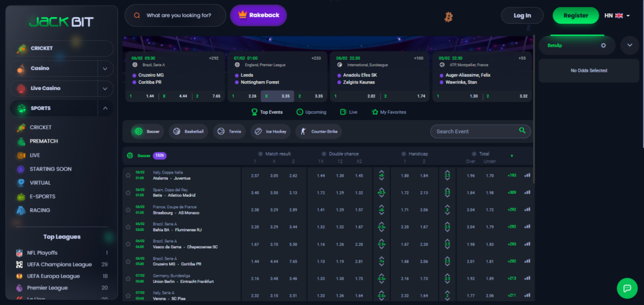This screenshot has width=644, height=305.
Task: Favorite the Atalanta - Juventus match star
Action: pyautogui.click(x=128, y=175)
